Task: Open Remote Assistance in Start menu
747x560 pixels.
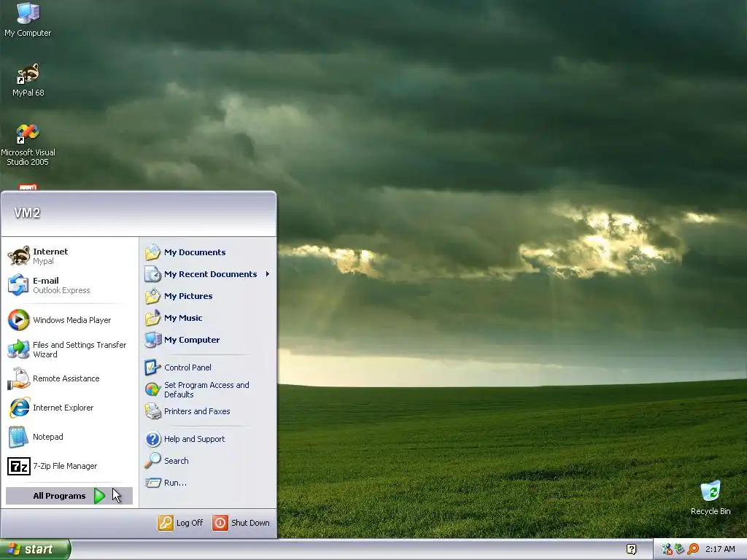Action: pos(69,378)
